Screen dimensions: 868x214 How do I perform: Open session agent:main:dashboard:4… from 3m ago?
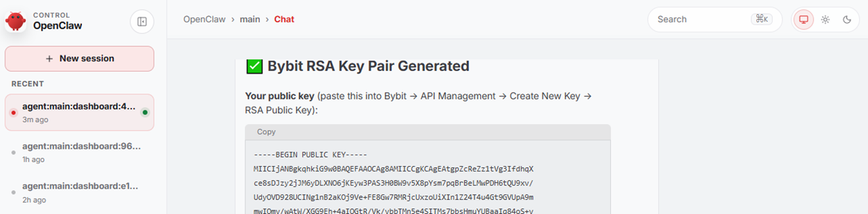pyautogui.click(x=79, y=113)
